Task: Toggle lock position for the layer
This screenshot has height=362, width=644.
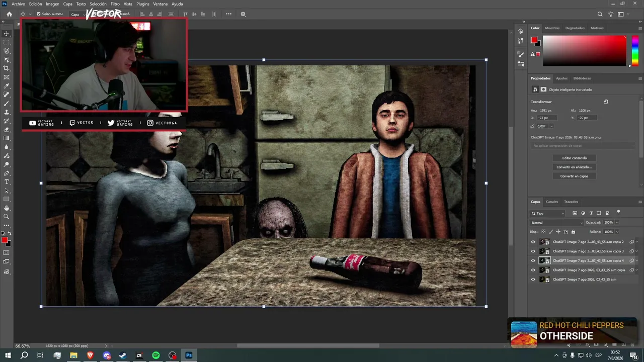Action: (x=558, y=232)
